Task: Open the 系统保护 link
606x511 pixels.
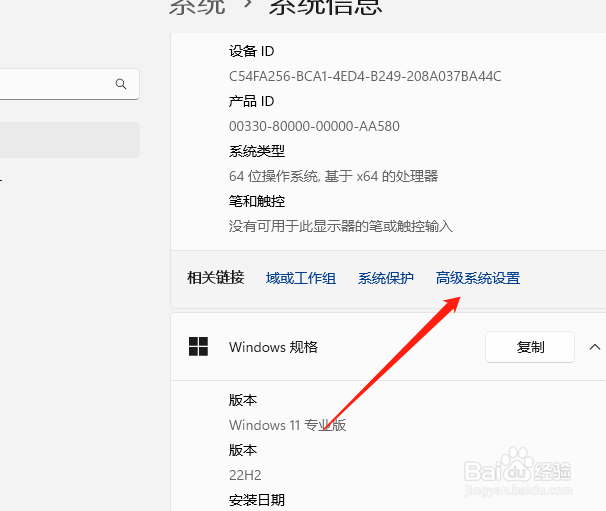Action: point(386,278)
